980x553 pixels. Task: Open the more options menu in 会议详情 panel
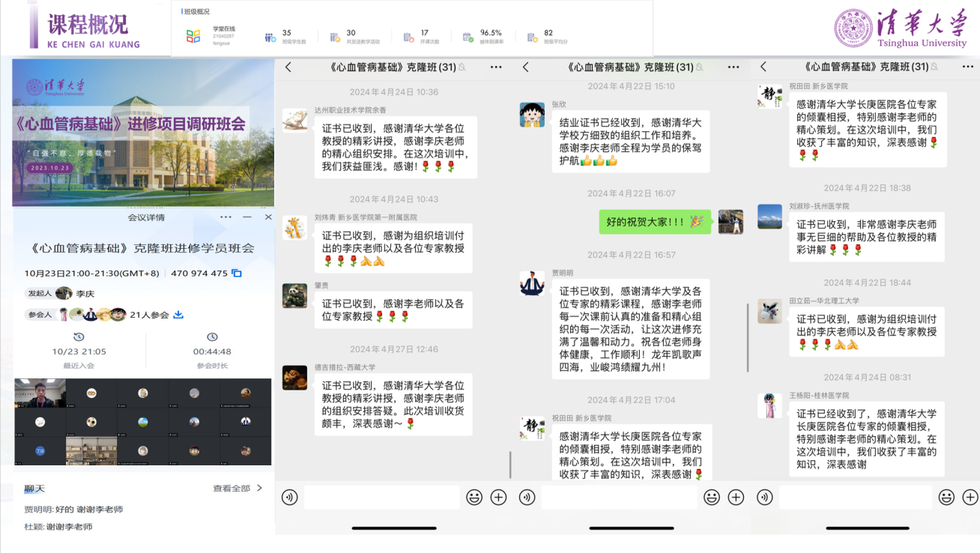(x=226, y=217)
